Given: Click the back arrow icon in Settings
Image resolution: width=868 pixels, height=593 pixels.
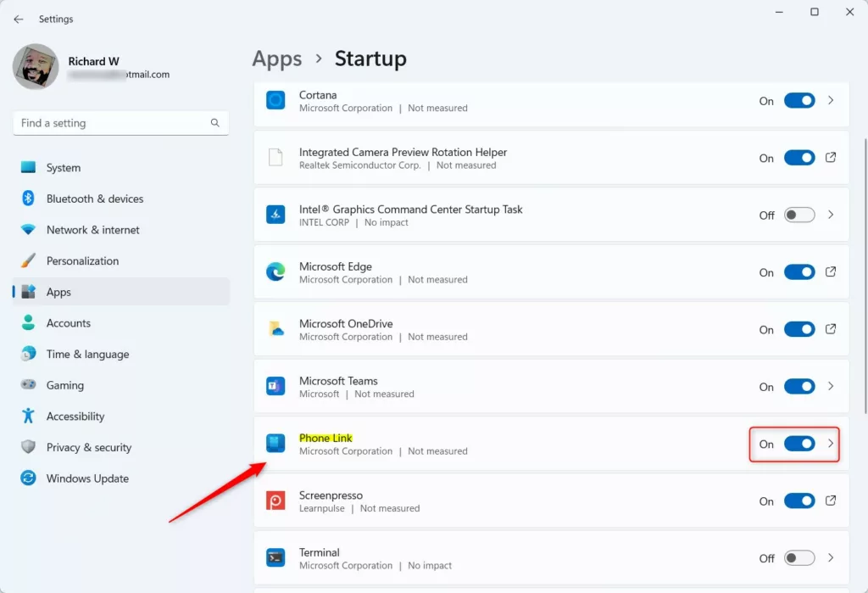Looking at the screenshot, I should click(19, 19).
